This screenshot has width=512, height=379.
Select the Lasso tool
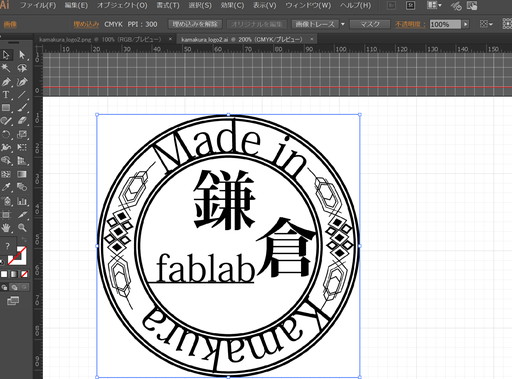pyautogui.click(x=22, y=68)
